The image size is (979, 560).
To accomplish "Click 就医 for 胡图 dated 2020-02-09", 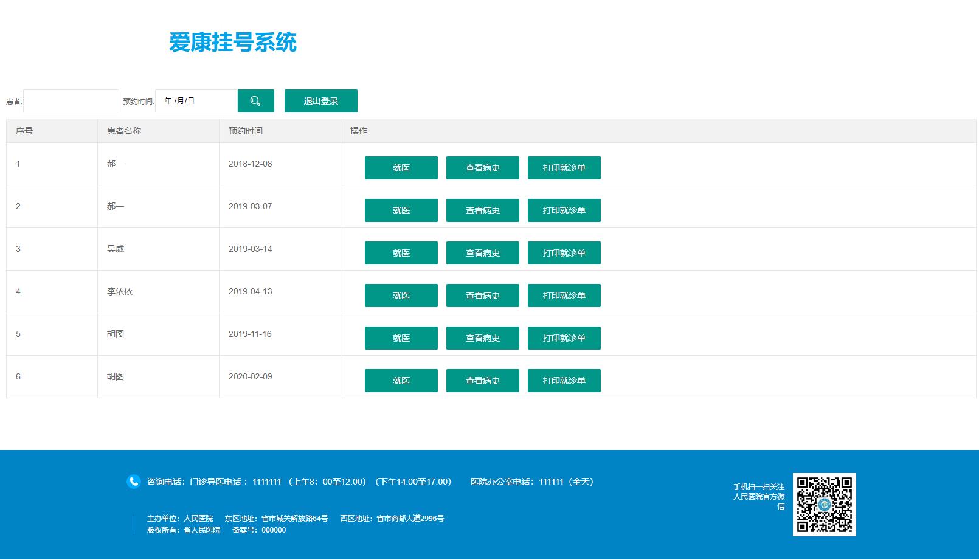I will click(x=401, y=380).
